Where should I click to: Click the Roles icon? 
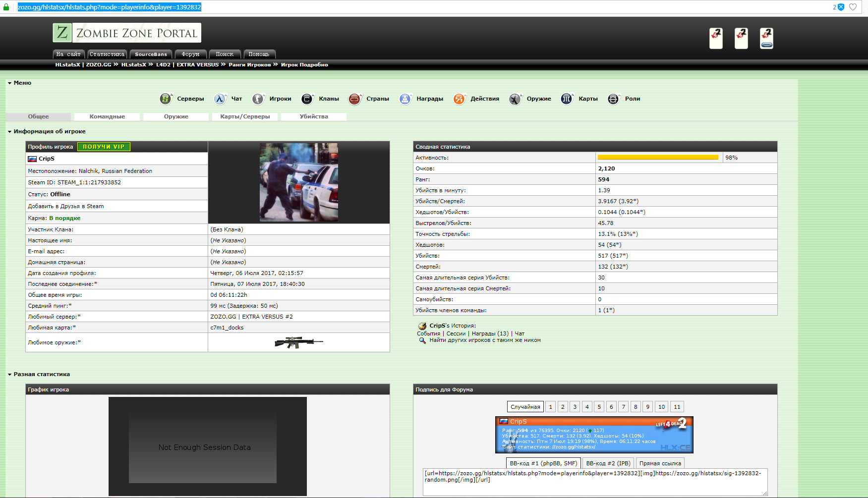[613, 99]
